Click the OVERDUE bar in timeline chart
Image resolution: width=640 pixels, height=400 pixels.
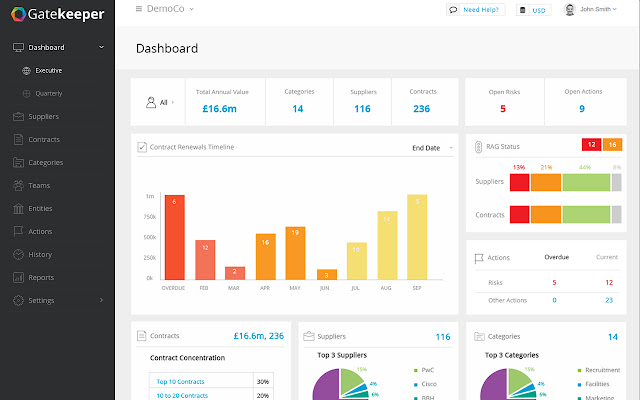175,237
